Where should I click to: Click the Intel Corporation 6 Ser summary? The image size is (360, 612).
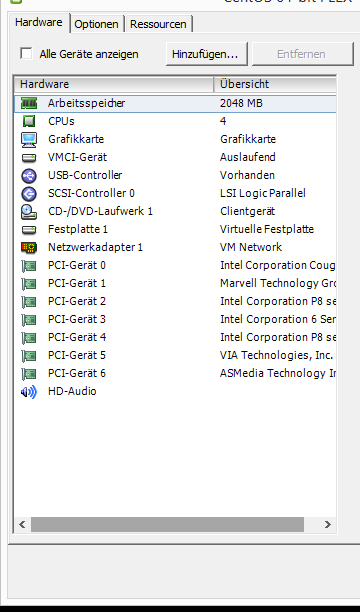point(278,319)
